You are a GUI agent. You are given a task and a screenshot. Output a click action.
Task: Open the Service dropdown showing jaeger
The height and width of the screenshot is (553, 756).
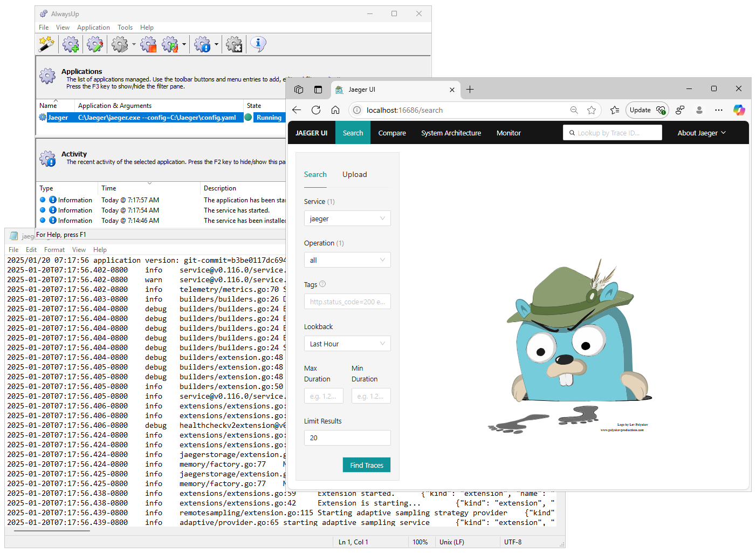tap(347, 219)
